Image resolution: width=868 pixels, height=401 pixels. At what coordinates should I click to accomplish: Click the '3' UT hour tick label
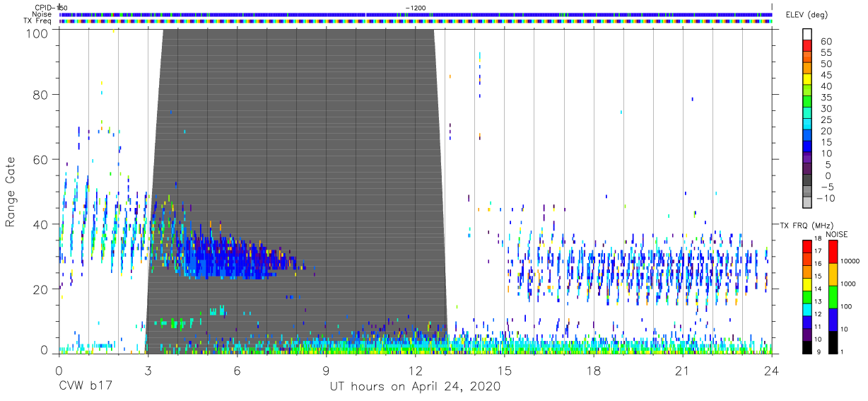coord(148,370)
